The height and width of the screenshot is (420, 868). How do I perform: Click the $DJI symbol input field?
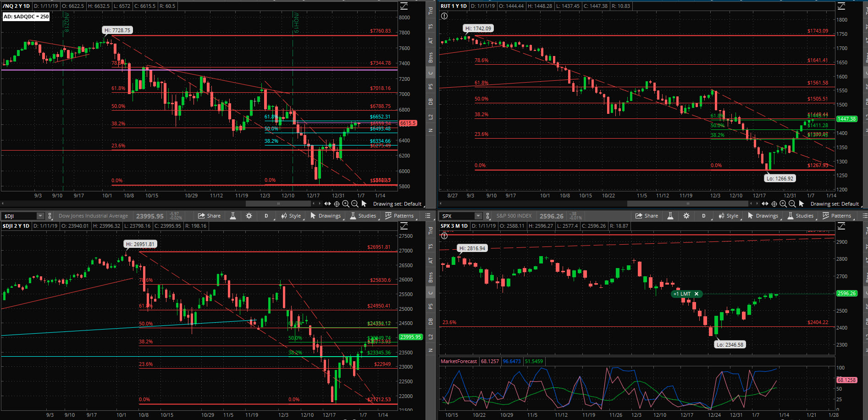(19, 216)
